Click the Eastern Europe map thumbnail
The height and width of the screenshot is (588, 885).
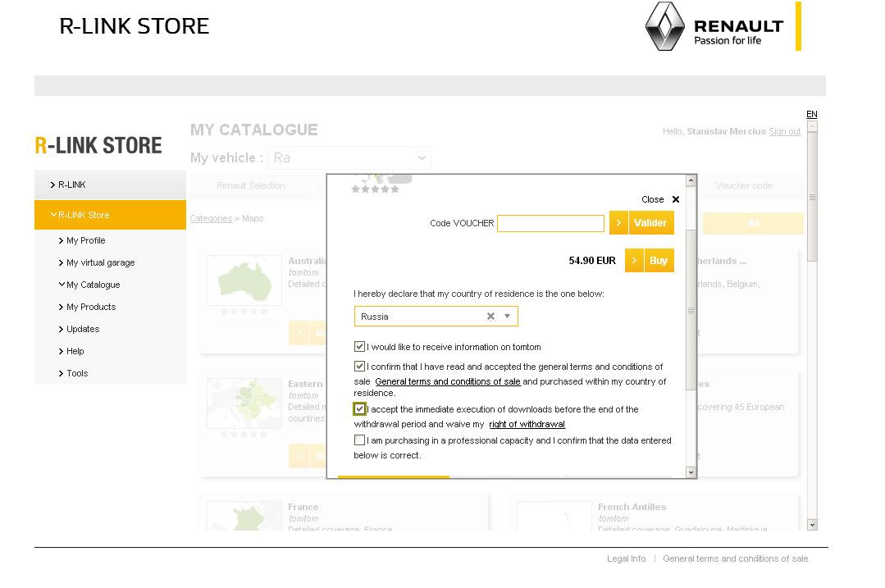click(x=244, y=403)
